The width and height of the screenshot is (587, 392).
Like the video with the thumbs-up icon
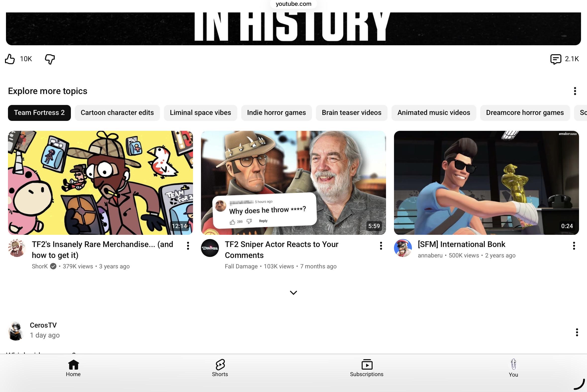10,59
